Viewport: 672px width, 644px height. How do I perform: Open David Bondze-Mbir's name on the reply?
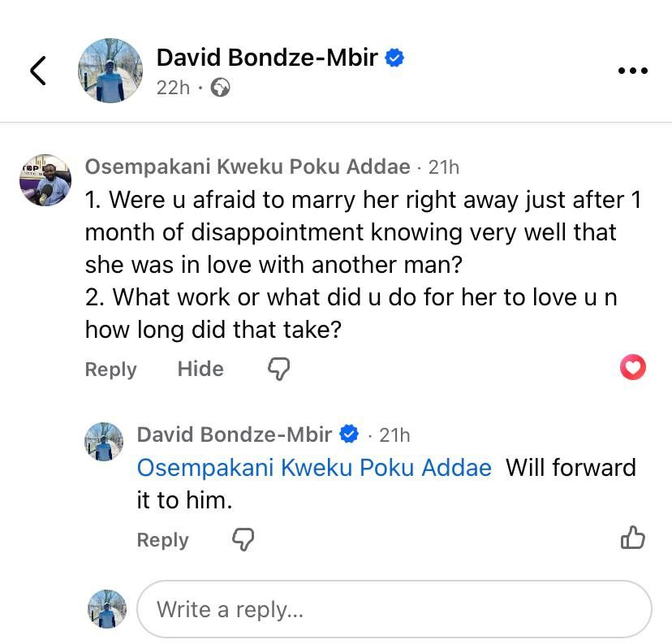coord(235,435)
